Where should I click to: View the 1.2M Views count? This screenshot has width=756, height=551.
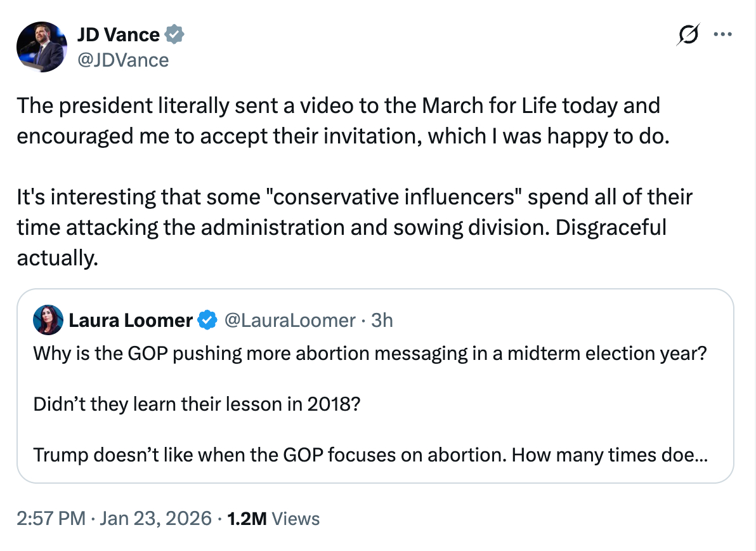(273, 519)
